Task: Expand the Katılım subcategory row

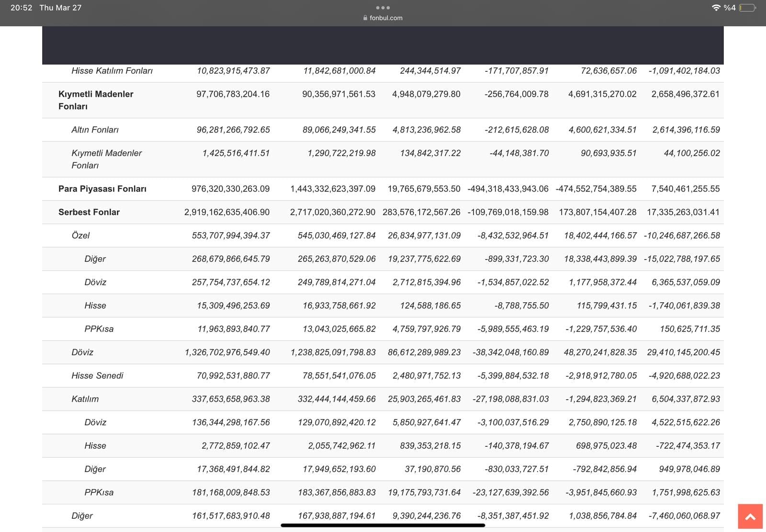Action: coord(85,399)
